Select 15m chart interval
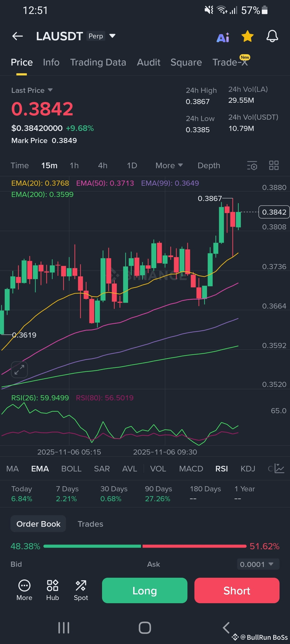 click(49, 166)
